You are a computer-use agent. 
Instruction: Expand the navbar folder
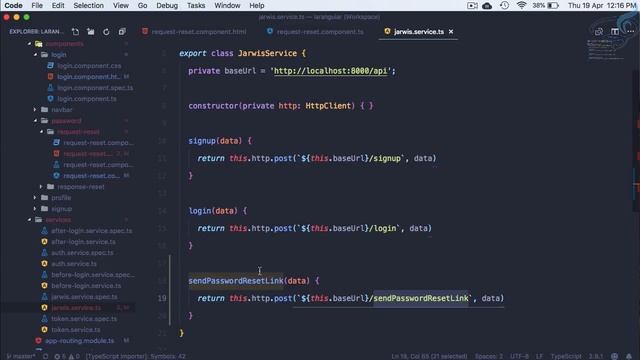click(62, 110)
